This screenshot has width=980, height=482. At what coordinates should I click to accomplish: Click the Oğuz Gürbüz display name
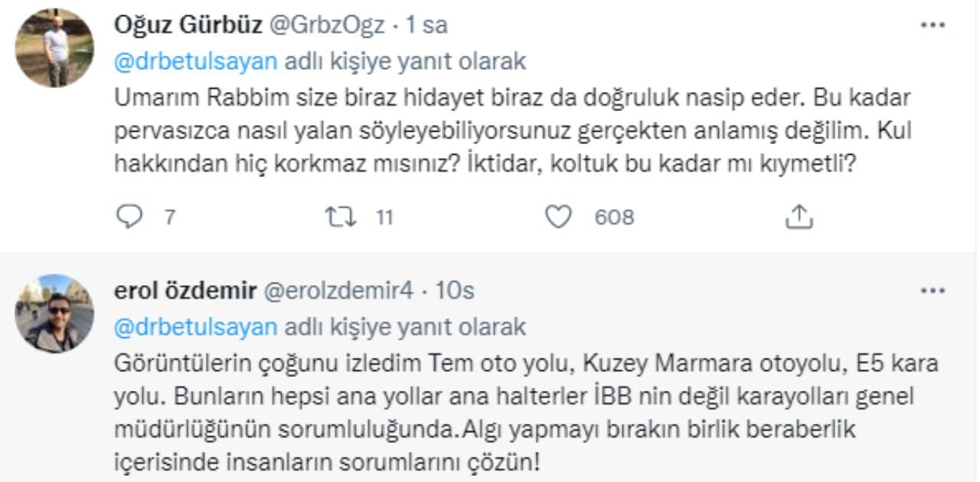pos(186,25)
